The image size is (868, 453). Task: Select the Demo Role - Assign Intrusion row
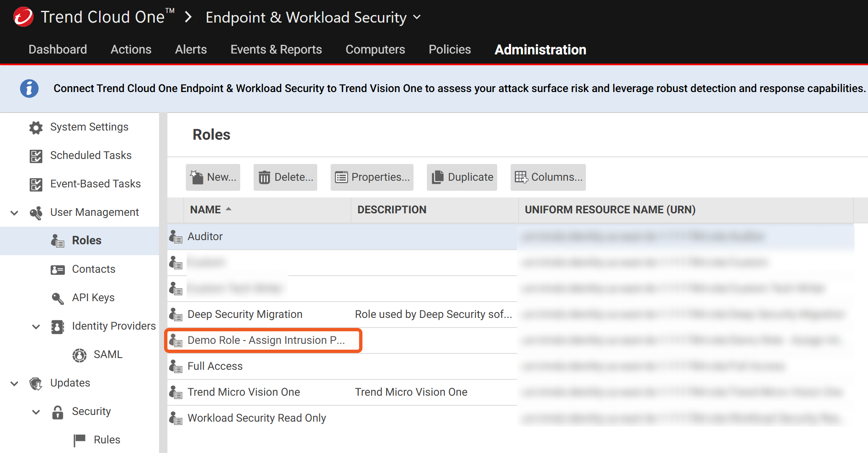(266, 340)
